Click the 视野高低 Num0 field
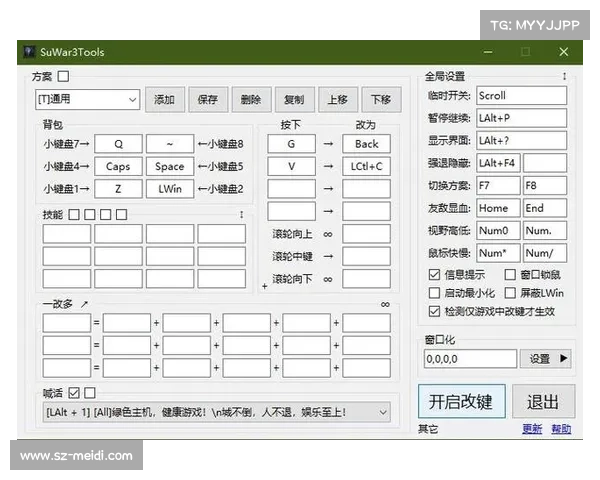 pyautogui.click(x=498, y=231)
